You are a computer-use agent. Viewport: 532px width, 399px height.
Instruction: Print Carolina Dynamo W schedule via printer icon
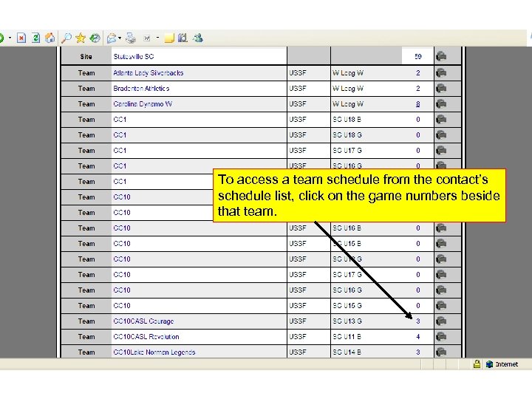click(441, 104)
